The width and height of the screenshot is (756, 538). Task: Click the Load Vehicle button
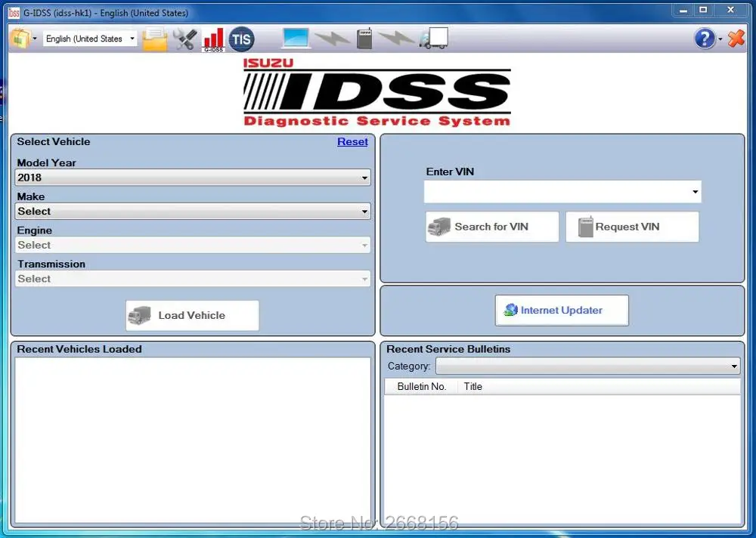[x=192, y=315]
